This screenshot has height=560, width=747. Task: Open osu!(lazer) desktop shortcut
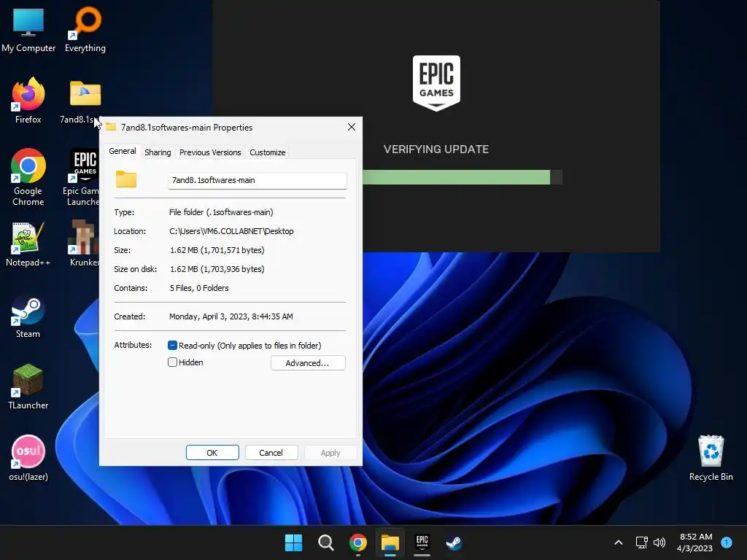[28, 458]
